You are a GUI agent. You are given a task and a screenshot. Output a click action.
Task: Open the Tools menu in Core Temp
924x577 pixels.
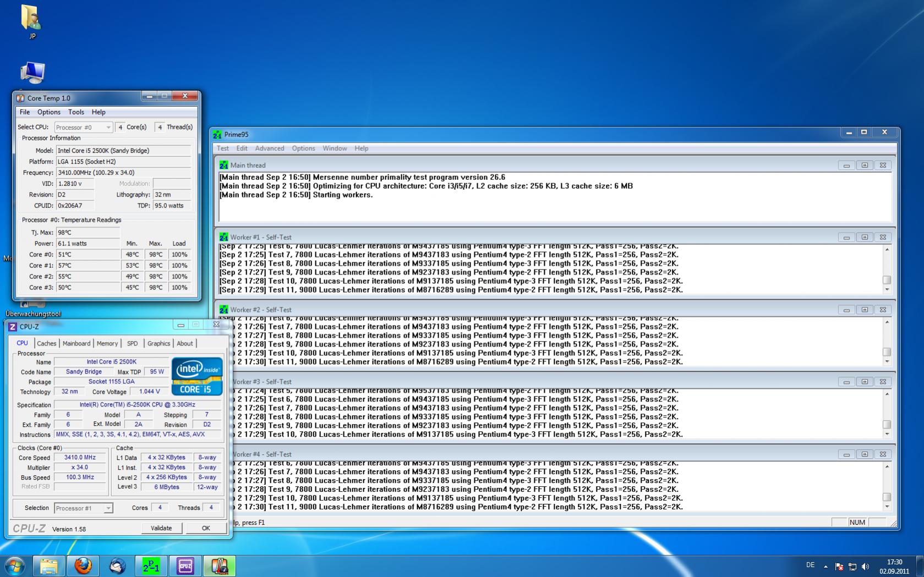pos(76,112)
